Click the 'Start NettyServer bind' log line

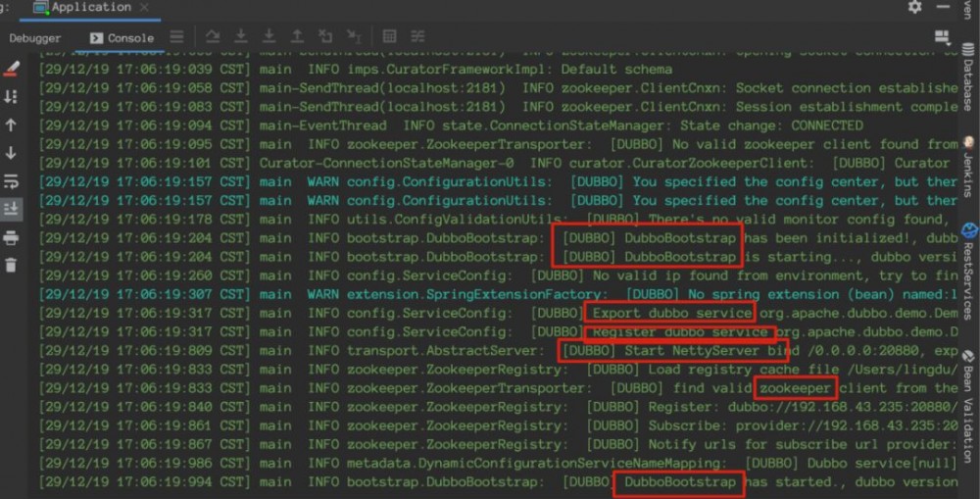click(x=498, y=350)
